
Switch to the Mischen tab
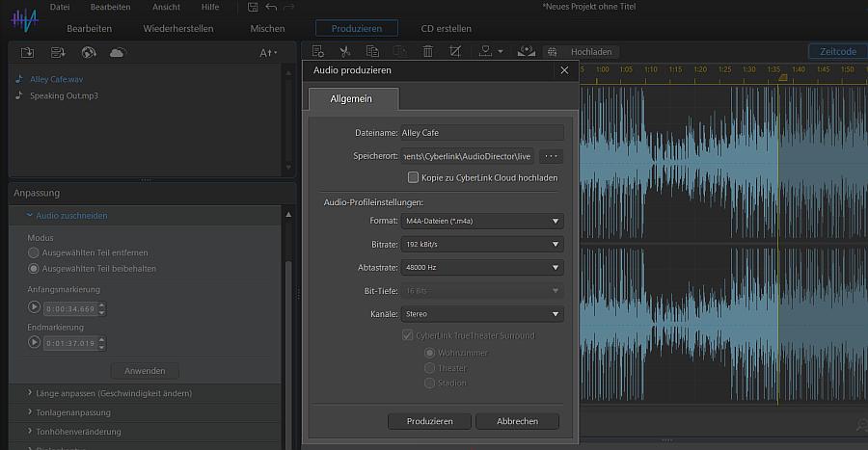pyautogui.click(x=267, y=29)
